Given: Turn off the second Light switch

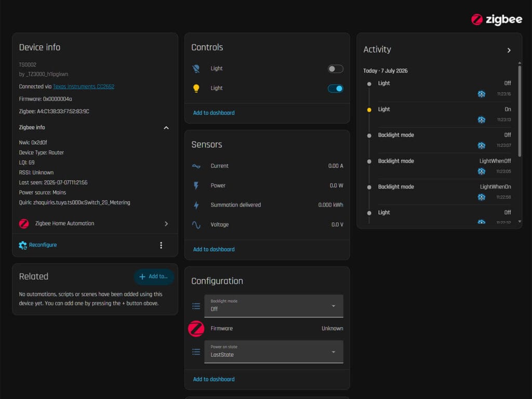Looking at the screenshot, I should click(x=335, y=88).
